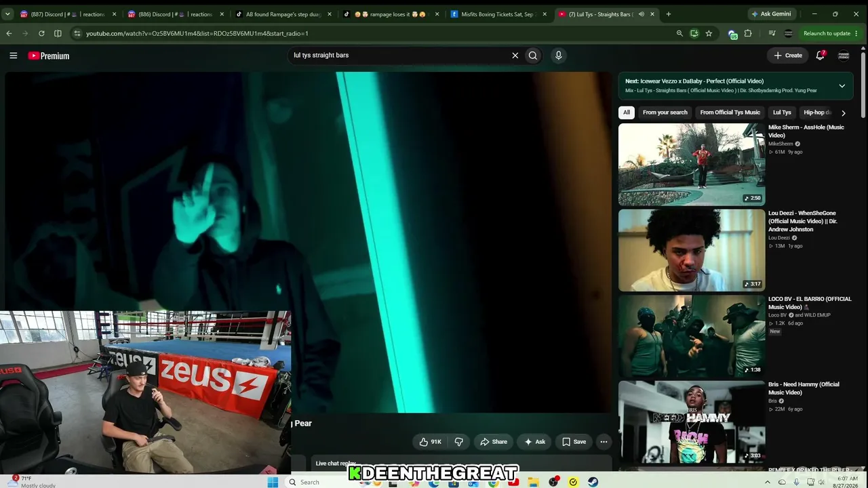Screen dimensions: 868x488
Task: Open LOCO BV EL BARRIO thumbnail
Action: pos(692,336)
